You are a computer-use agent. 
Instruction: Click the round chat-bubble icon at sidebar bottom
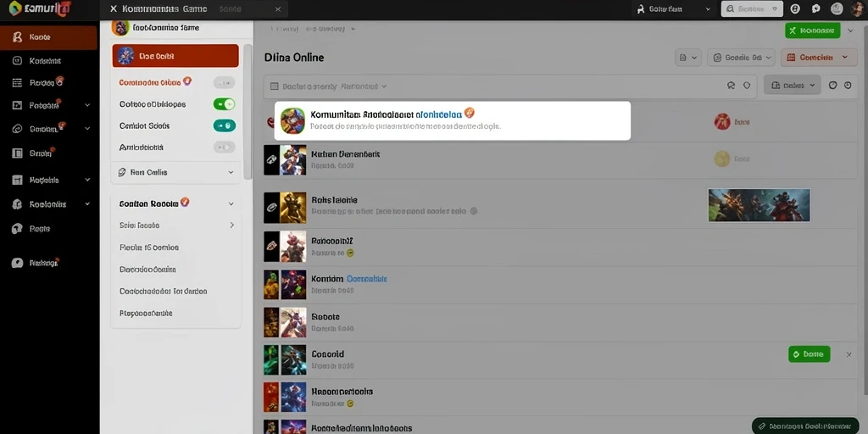17,263
